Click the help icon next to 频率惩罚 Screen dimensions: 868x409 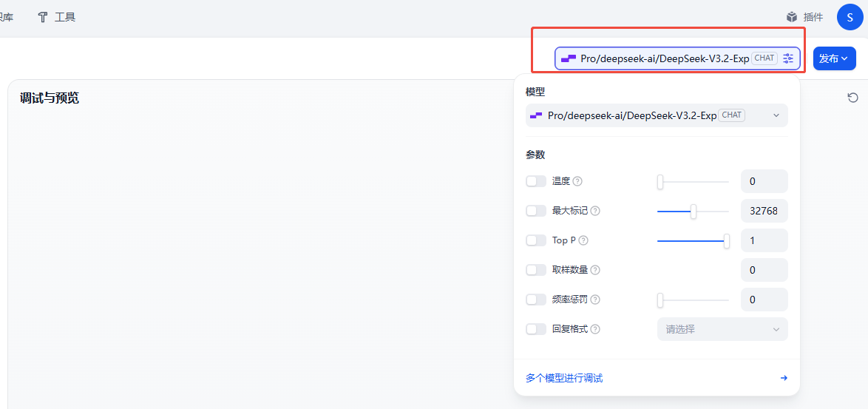point(596,300)
